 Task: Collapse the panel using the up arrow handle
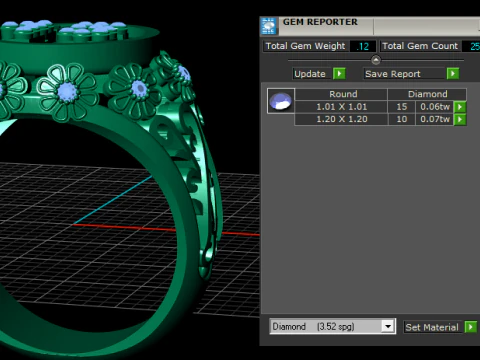pyautogui.click(x=376, y=60)
